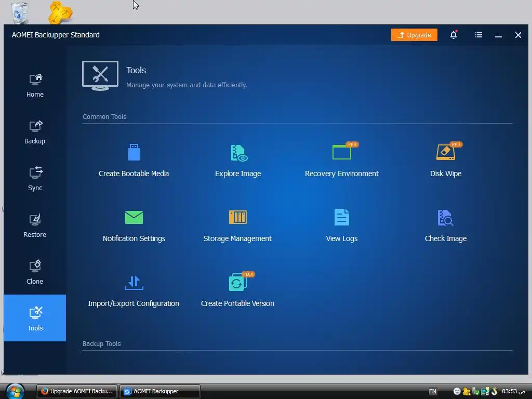
Task: Click the View Logs label
Action: 342,238
